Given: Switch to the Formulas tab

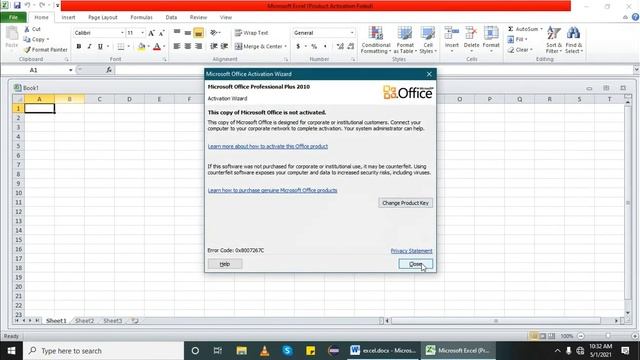Looking at the screenshot, I should coord(142,18).
